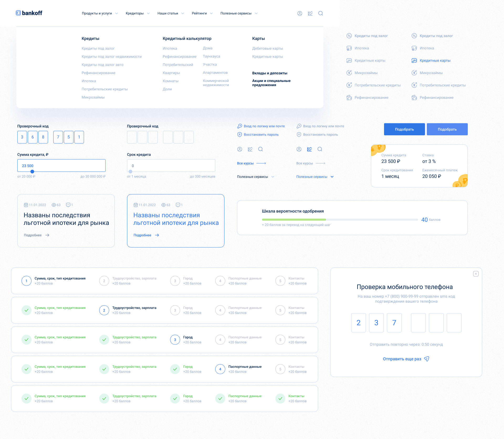Click Кредитные карты in Карты menu column
Screen dimensions: 504x439
(x=267, y=56)
